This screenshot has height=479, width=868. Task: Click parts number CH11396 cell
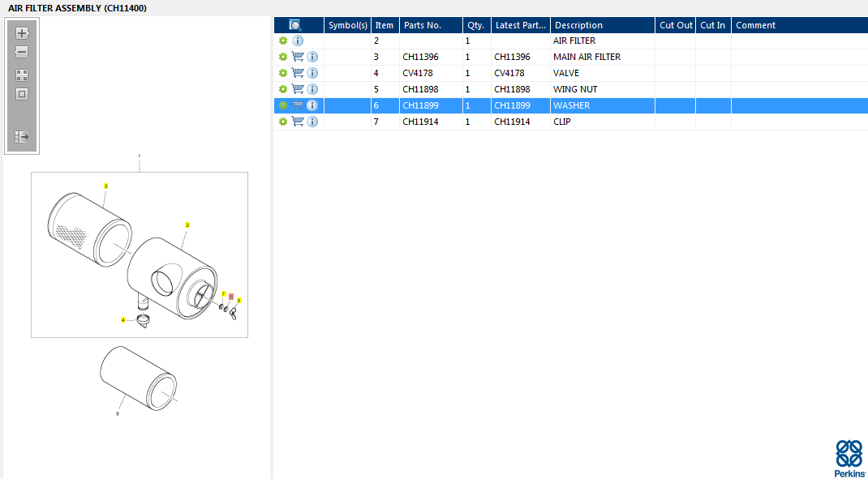432,57
